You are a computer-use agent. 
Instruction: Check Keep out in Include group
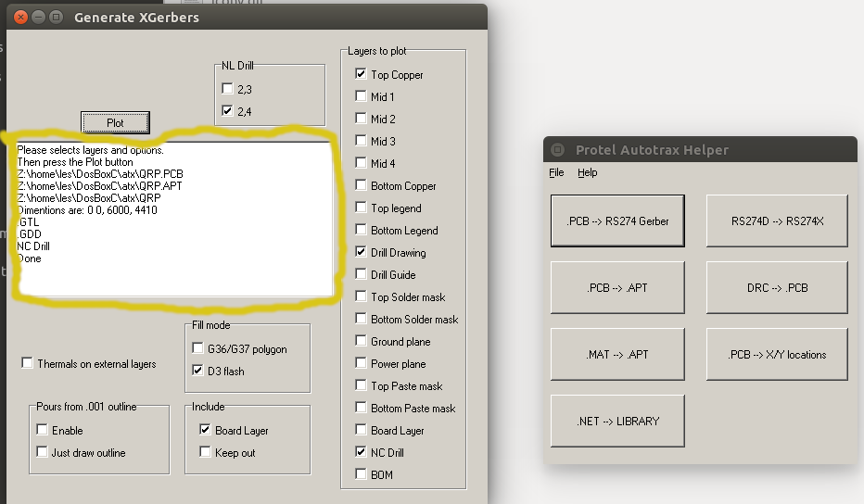(x=205, y=452)
